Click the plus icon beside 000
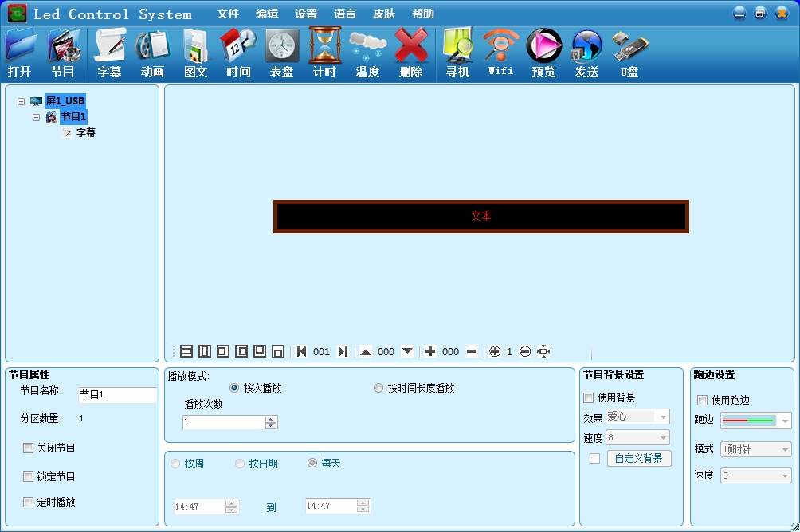The image size is (800, 532). tap(430, 351)
